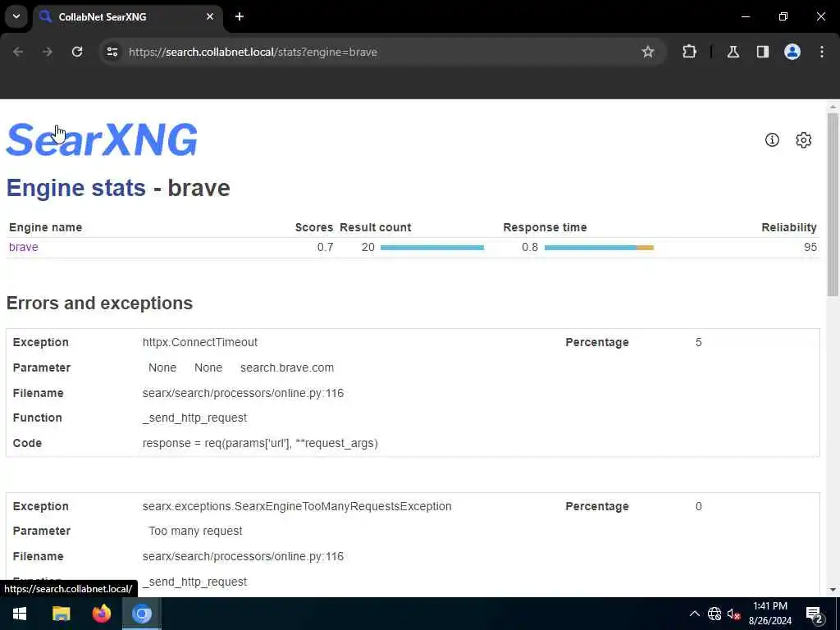Open the muted volume tray icon
This screenshot has width=840, height=630.
click(734, 614)
